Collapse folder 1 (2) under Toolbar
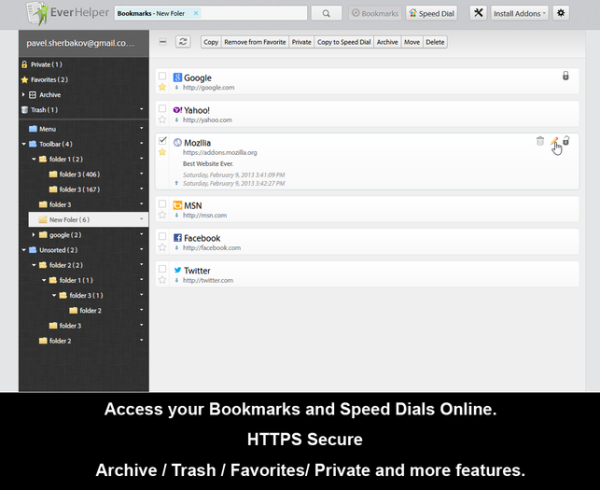 34,159
